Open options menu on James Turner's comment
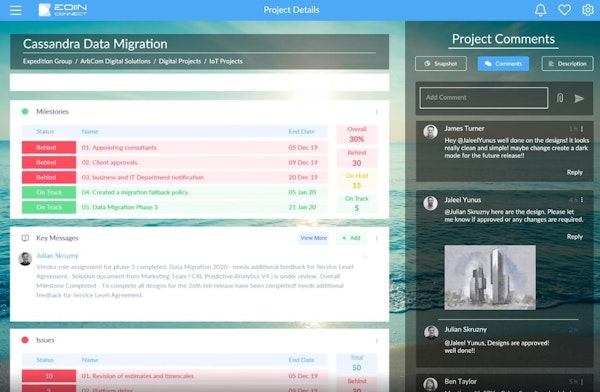 (582, 129)
